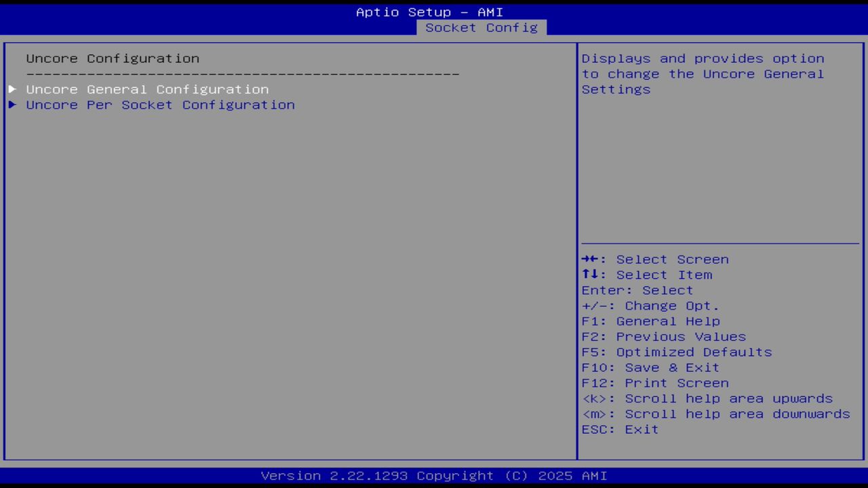Click the Aptio Setup AMI header title

(430, 12)
